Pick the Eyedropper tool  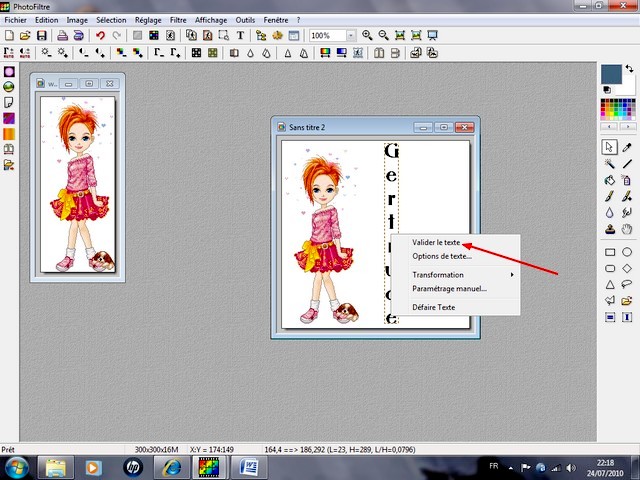[627, 147]
